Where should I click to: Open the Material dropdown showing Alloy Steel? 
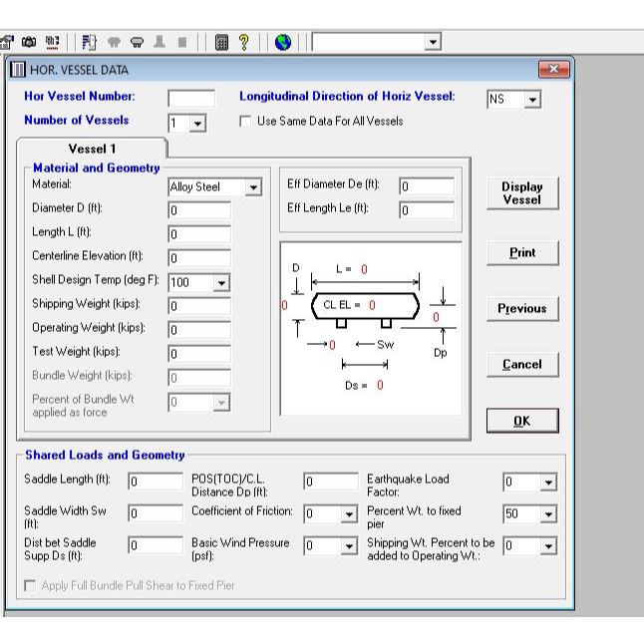coord(253,186)
